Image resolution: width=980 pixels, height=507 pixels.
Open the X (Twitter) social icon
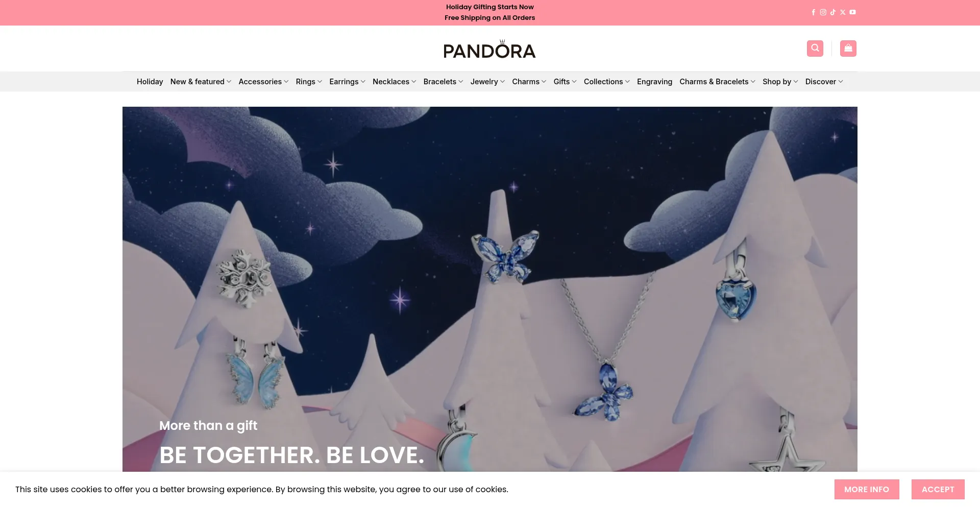coord(843,12)
